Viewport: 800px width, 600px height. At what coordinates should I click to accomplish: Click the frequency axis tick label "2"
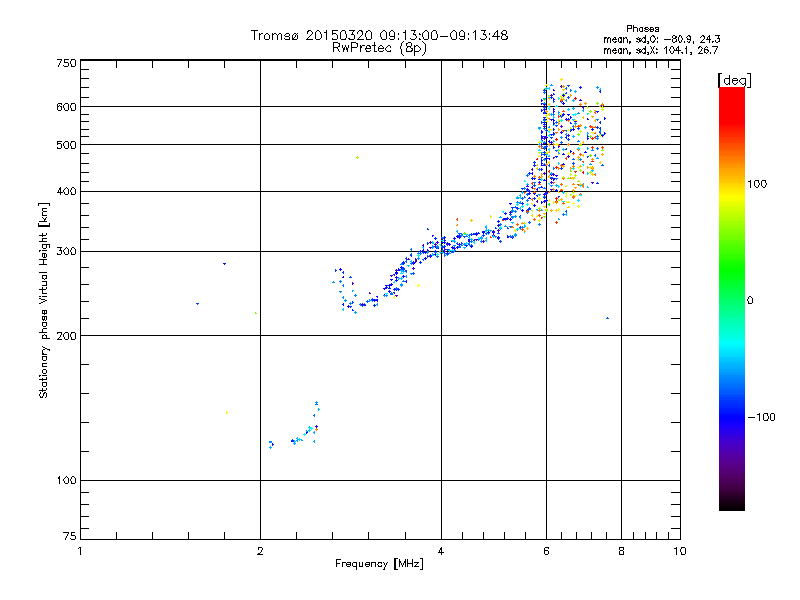260,551
